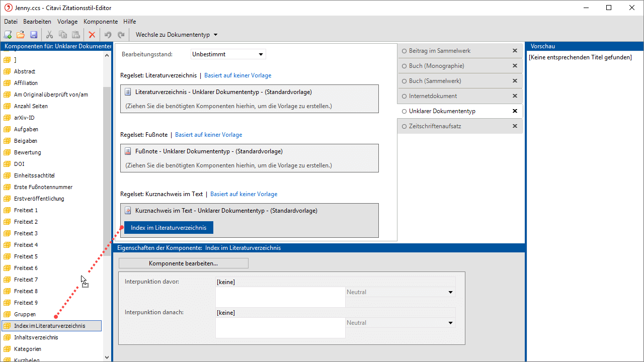Open the Neutral dropdown for Interpunktion davor
The image size is (644, 362).
pos(450,292)
